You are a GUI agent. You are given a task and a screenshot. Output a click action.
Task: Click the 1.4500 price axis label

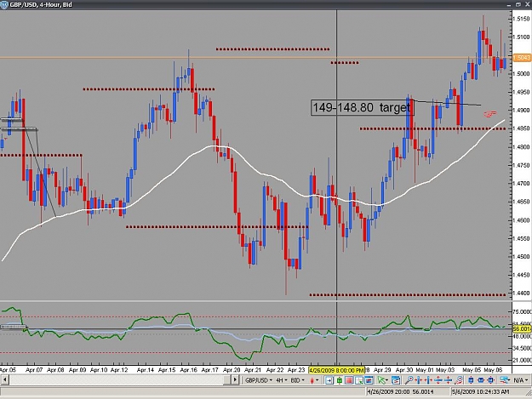(522, 257)
